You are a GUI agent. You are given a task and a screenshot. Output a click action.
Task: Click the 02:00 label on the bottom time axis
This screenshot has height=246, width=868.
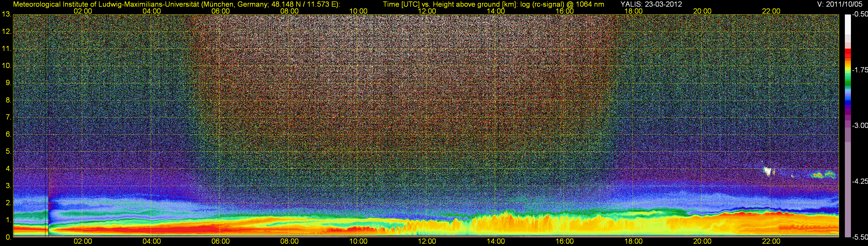83,241
